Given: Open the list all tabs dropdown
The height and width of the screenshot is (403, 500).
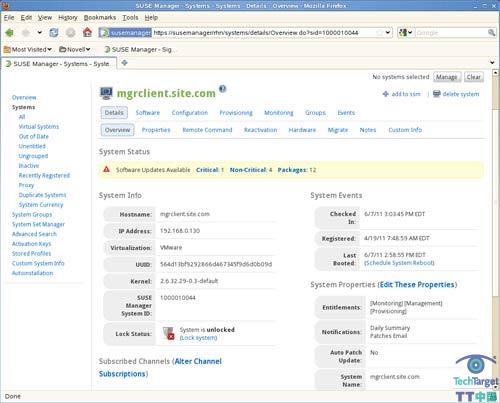Looking at the screenshot, I should pyautogui.click(x=492, y=63).
